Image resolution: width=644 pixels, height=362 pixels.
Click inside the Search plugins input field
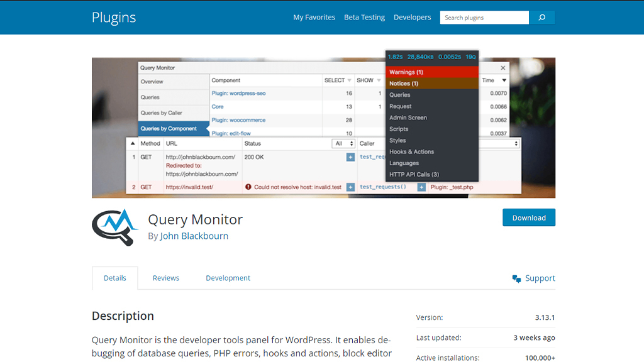coord(484,17)
